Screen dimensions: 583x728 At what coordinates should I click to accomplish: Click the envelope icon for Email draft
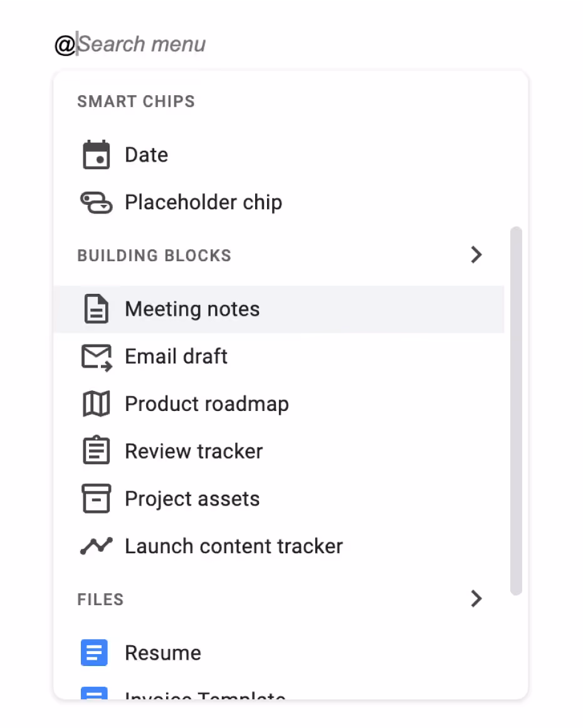[97, 358]
